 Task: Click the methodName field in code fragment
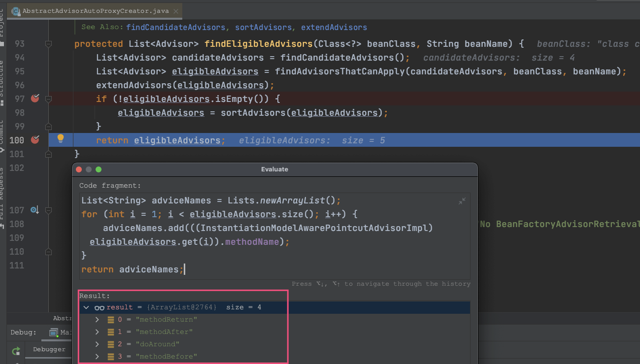tap(253, 242)
